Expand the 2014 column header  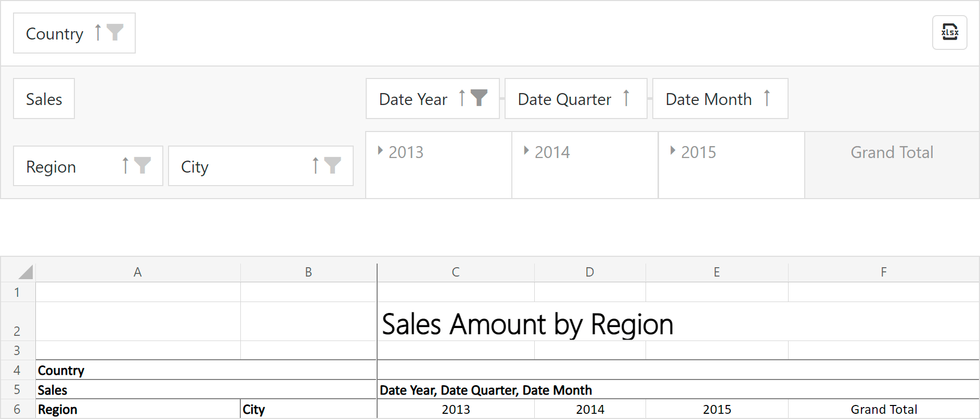[526, 151]
